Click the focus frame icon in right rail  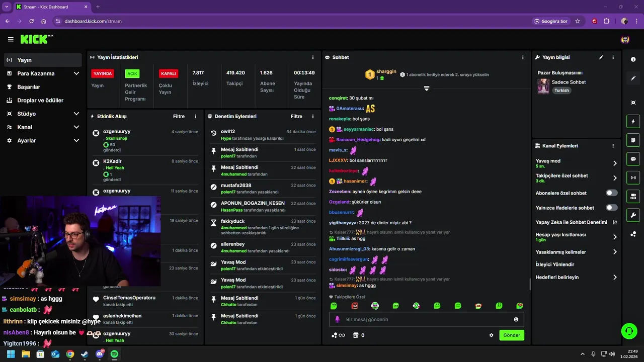click(x=633, y=103)
